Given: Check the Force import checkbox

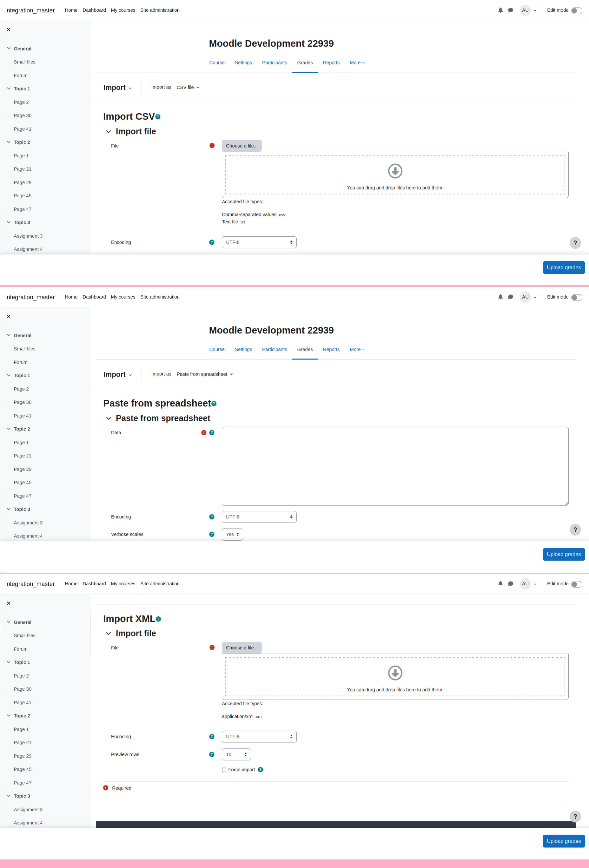Looking at the screenshot, I should click(224, 770).
